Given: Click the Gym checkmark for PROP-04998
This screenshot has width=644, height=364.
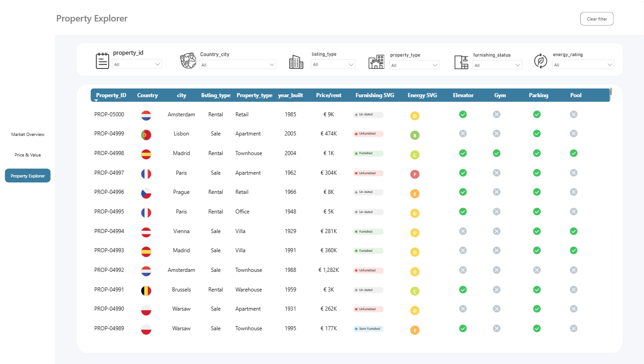Looking at the screenshot, I should tap(497, 153).
